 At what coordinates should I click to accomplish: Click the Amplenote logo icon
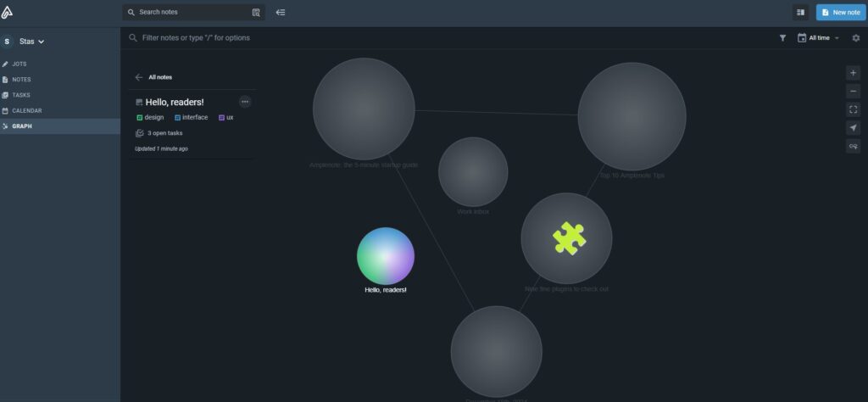tap(8, 12)
